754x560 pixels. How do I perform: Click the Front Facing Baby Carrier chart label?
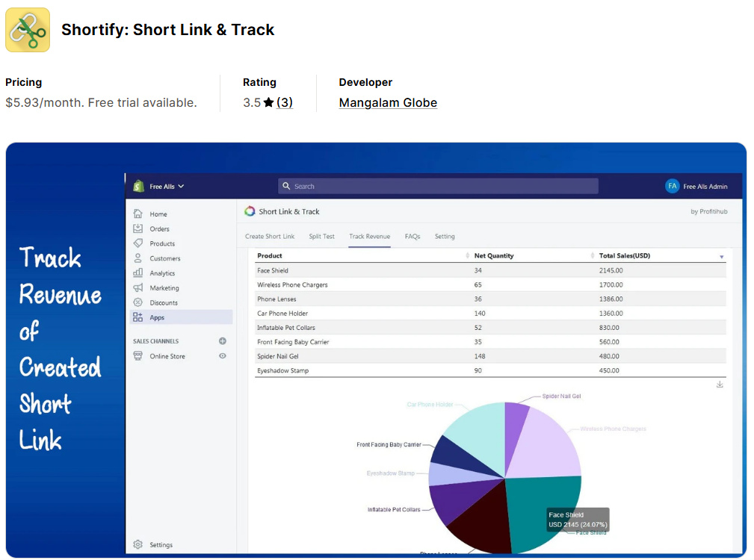point(389,445)
